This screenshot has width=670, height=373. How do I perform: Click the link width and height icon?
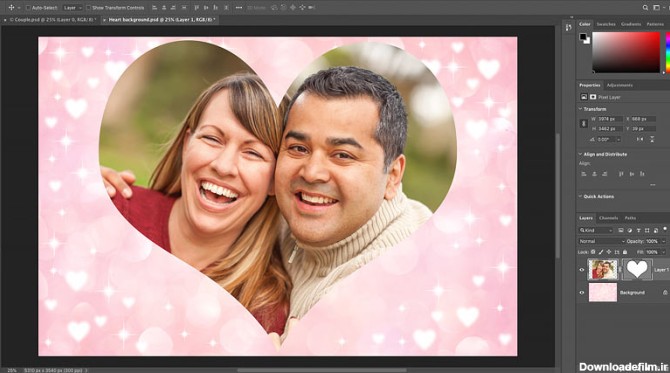tap(584, 123)
